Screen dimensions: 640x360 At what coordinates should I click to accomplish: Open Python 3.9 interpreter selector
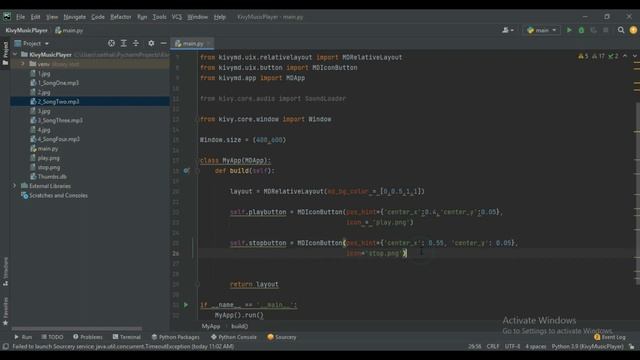coord(587,346)
